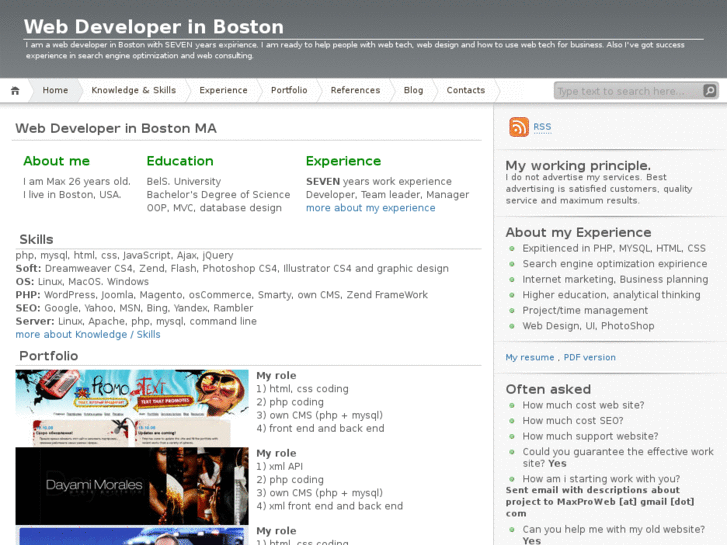Click the 'SEO: Google, Yahoo, MSN' skills line
The width and height of the screenshot is (727, 545).
click(x=134, y=308)
